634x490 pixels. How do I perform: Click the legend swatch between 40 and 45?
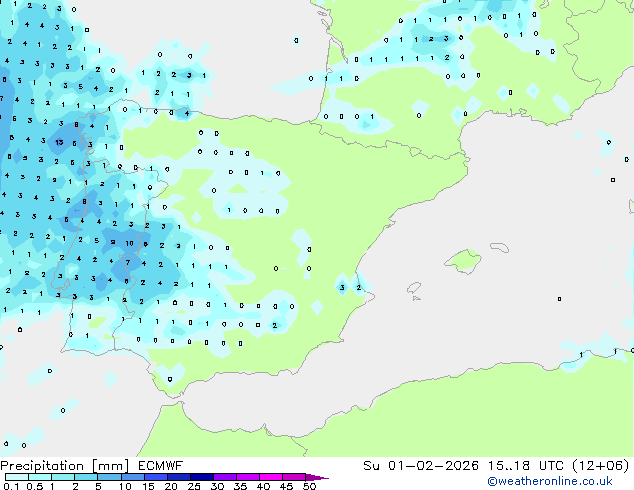271,477
